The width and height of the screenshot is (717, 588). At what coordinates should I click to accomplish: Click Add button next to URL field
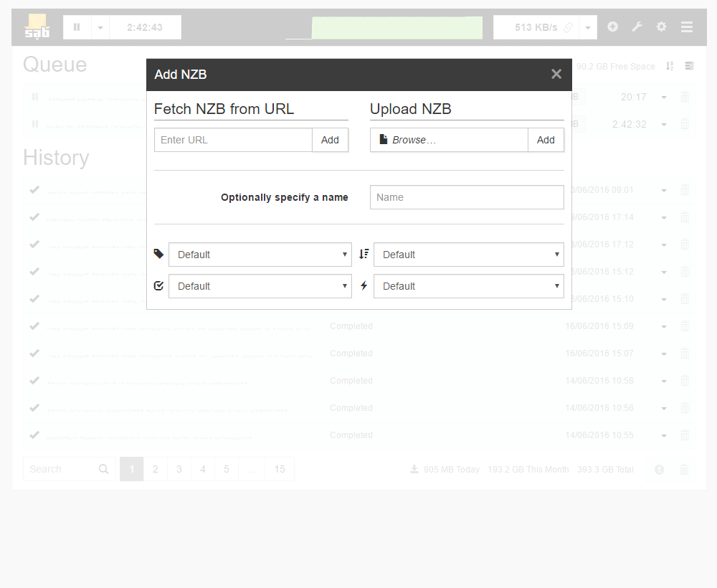330,140
